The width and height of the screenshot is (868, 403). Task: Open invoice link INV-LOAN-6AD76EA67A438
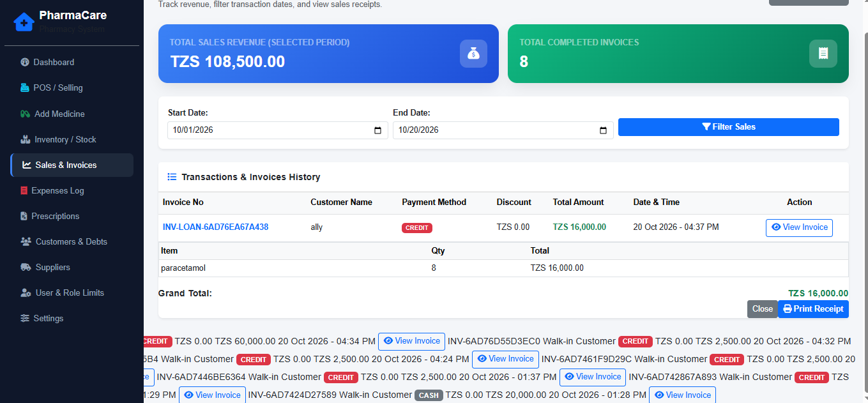coord(215,227)
